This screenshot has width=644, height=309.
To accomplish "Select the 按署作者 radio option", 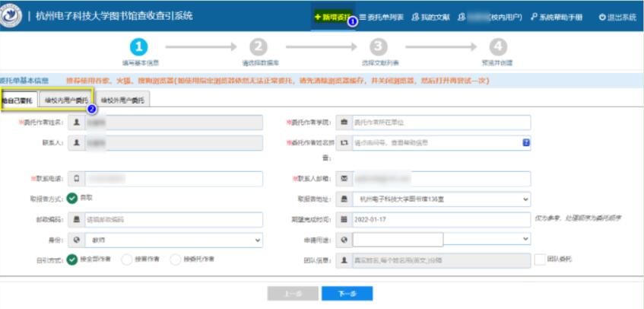I will [x=127, y=260].
